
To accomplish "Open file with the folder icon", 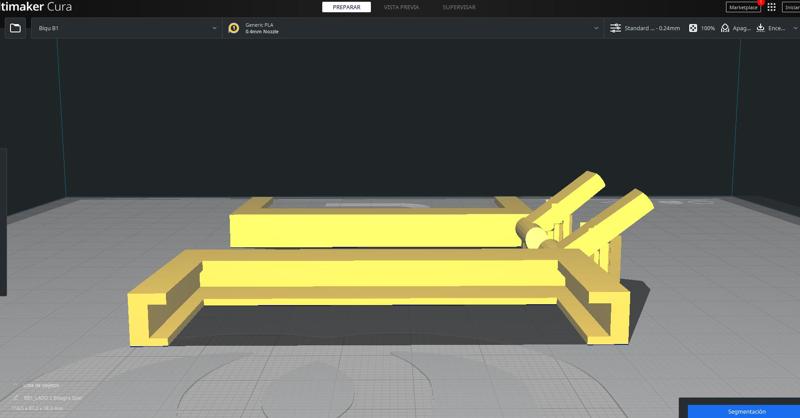I will [x=15, y=28].
